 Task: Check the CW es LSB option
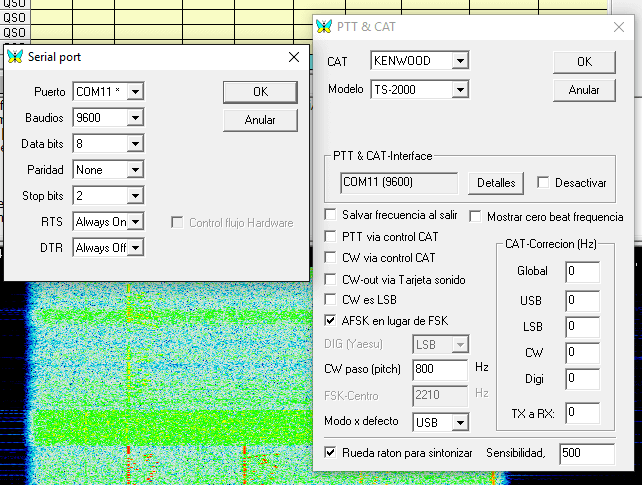click(330, 299)
